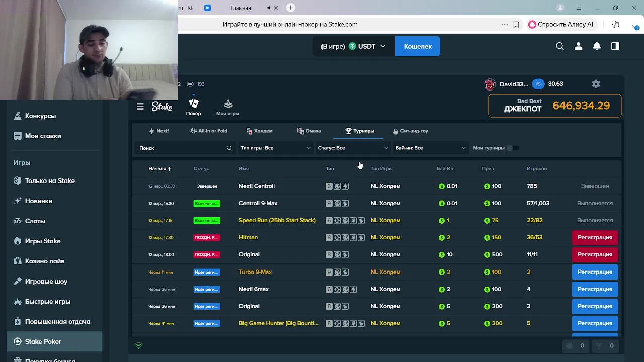This screenshot has width=644, height=362.
Task: Sort by the Приз column header
Action: [x=488, y=168]
